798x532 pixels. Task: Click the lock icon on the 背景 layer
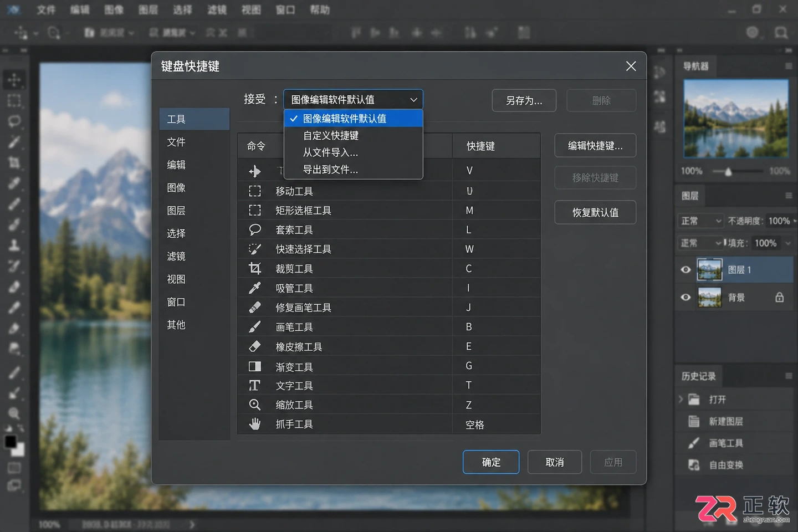point(779,298)
